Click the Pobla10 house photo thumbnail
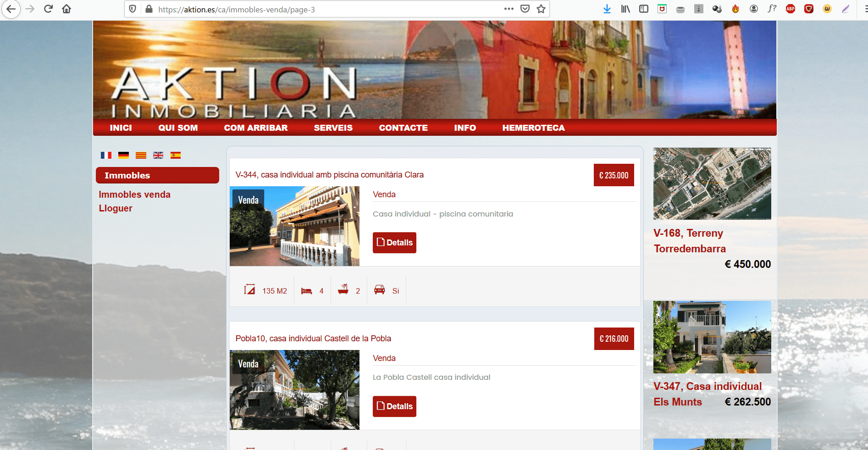Viewport: 868px width, 450px height. 294,390
